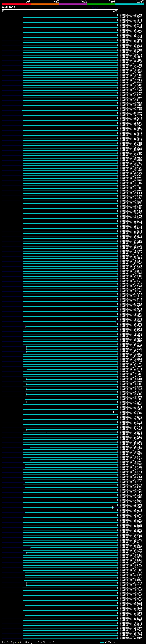146x644 pixels.
Task: Select label UniRef100_P30167
Action: coord(131,316)
